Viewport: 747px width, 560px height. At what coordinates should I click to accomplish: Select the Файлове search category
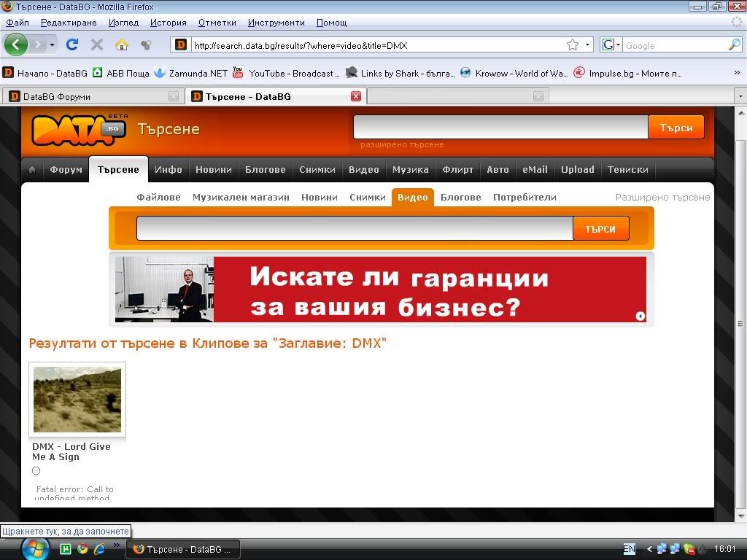[158, 197]
